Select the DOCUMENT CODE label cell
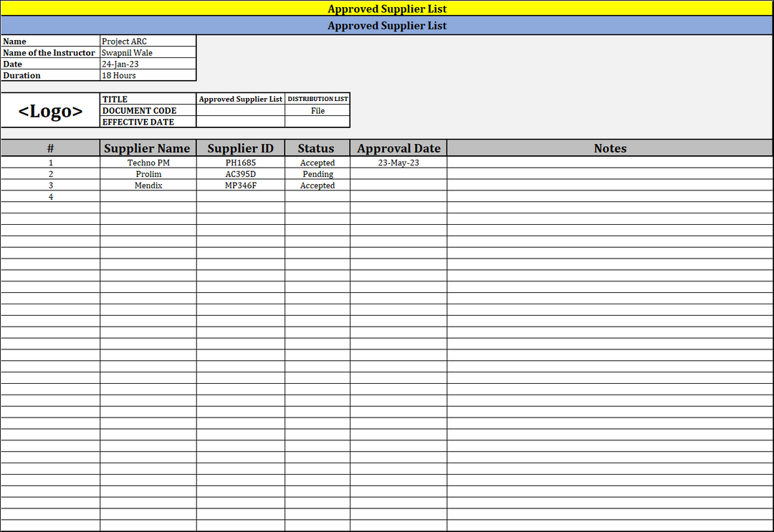This screenshot has width=774, height=532. point(147,111)
